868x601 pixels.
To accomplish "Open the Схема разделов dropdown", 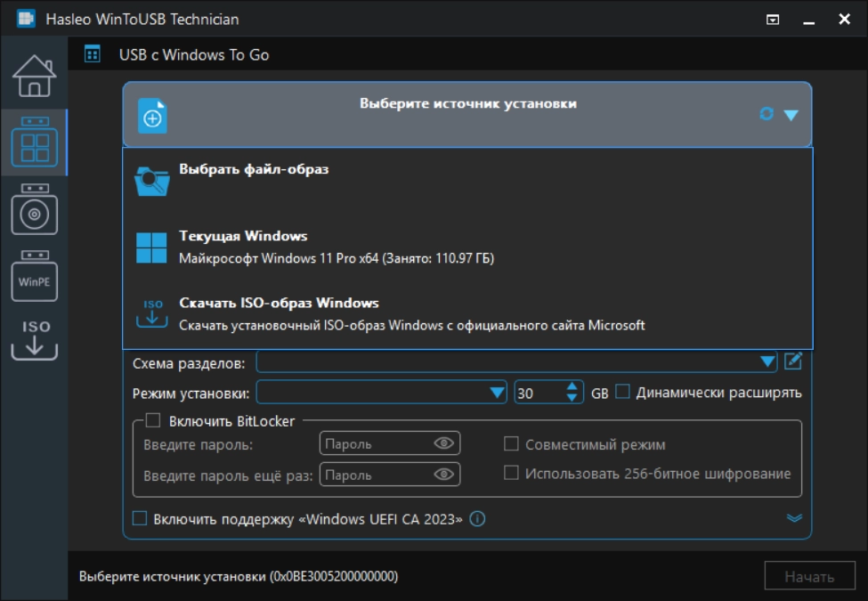I will click(767, 361).
